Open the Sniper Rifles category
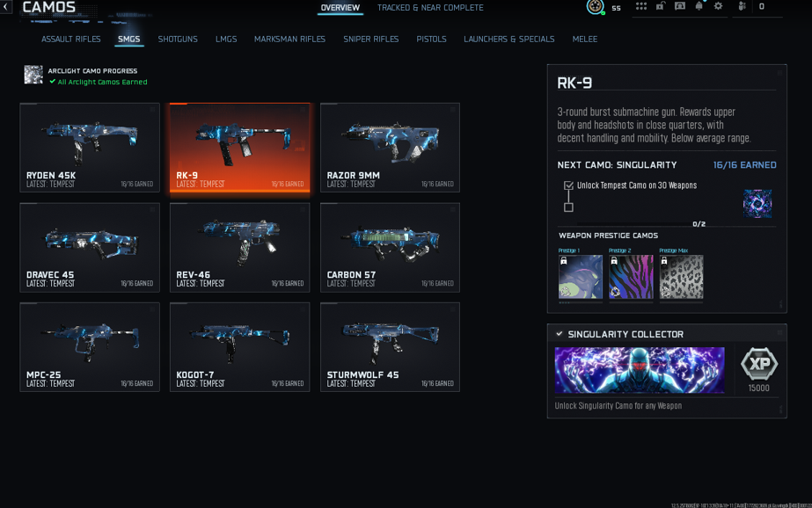This screenshot has width=812, height=508. click(x=370, y=40)
